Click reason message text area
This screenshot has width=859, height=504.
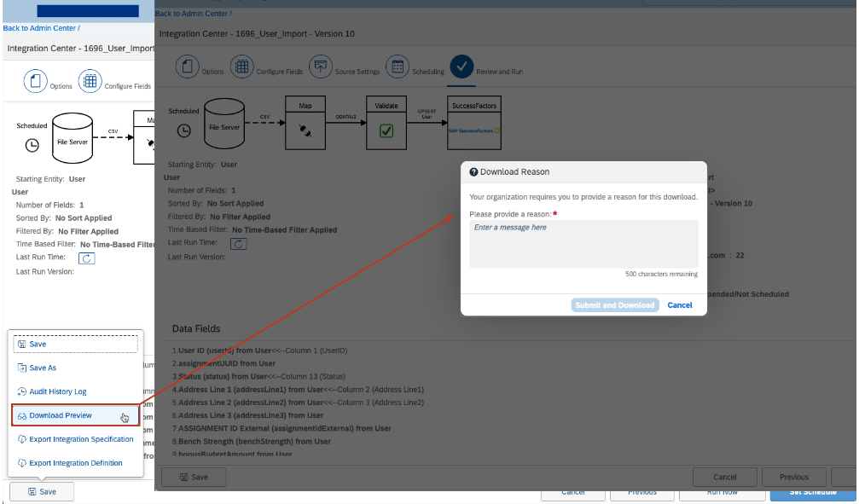pyautogui.click(x=583, y=244)
